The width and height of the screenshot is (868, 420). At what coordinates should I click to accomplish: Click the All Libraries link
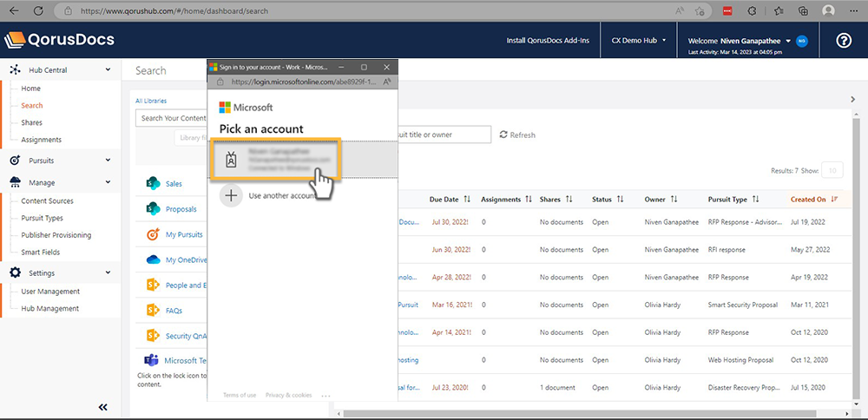point(151,101)
